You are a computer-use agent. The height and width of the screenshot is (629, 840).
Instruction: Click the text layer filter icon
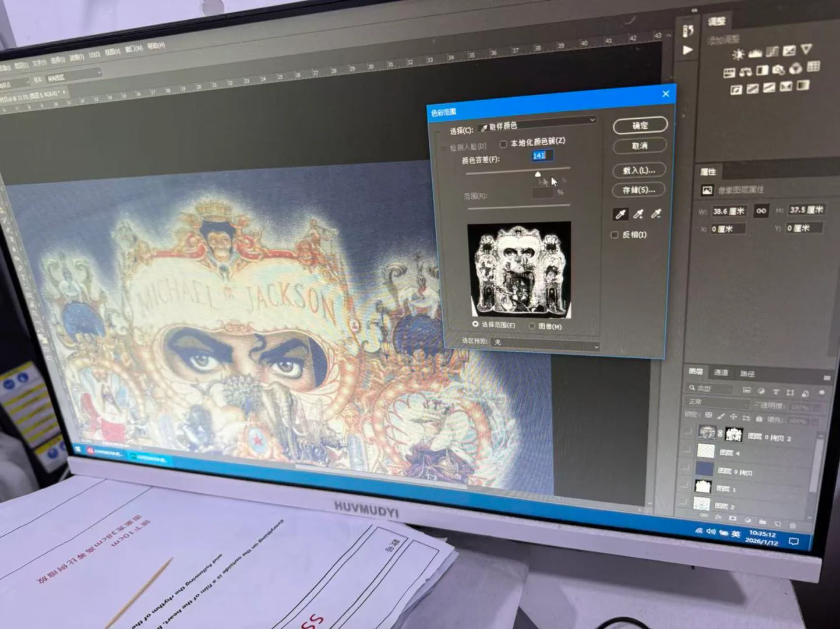pyautogui.click(x=775, y=392)
